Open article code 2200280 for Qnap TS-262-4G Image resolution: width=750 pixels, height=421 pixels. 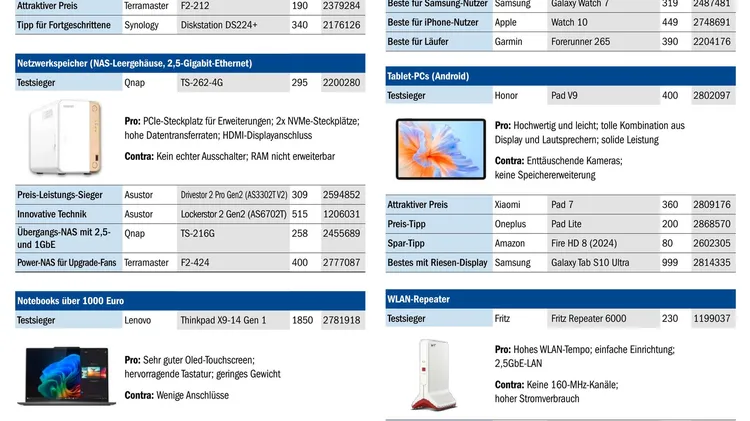340,83
